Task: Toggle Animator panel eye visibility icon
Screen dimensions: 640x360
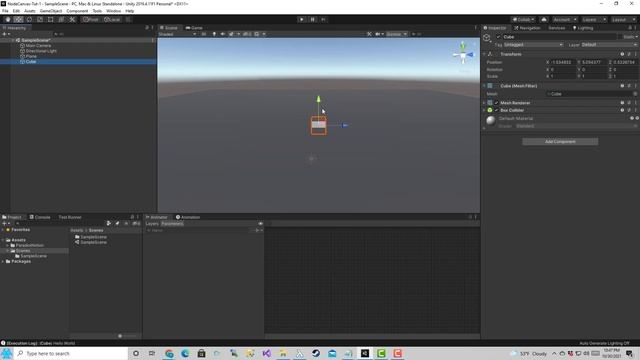Action: 260,224
